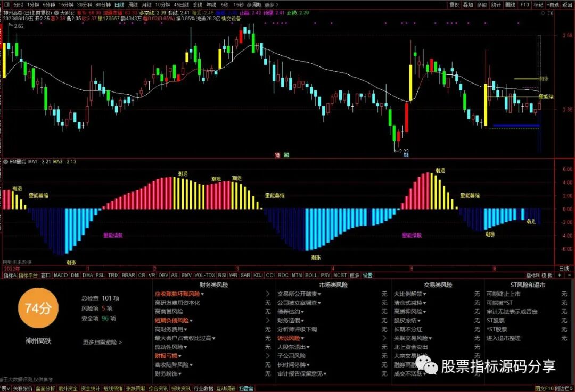
Task: Open the 行业数据 bottom tab
Action: (x=203, y=389)
